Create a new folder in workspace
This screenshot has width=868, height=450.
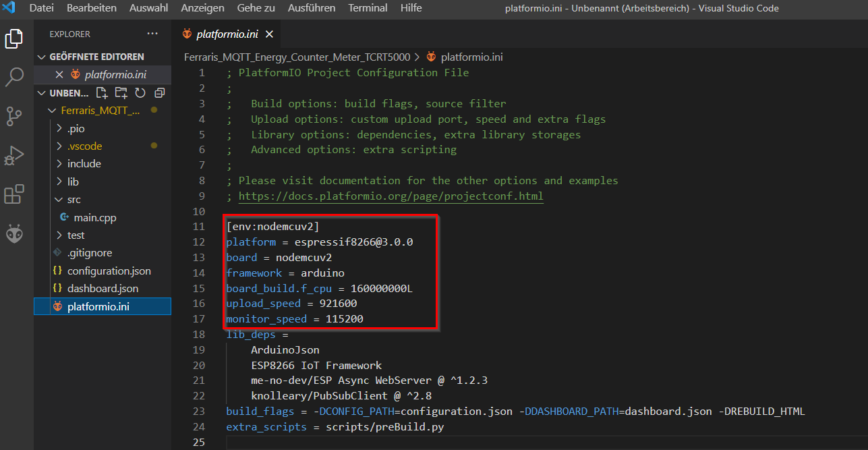[x=121, y=92]
